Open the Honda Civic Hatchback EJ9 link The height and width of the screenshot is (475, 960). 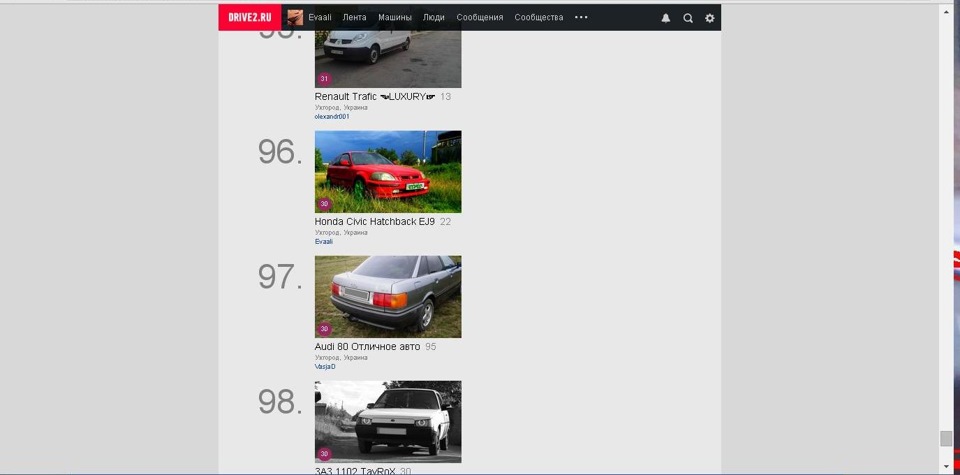pos(375,222)
